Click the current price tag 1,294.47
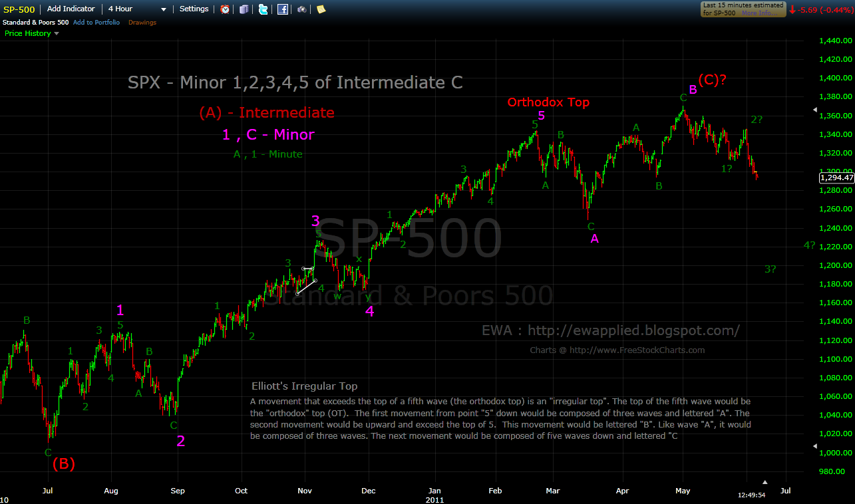This screenshot has height=504, width=855. pos(836,178)
